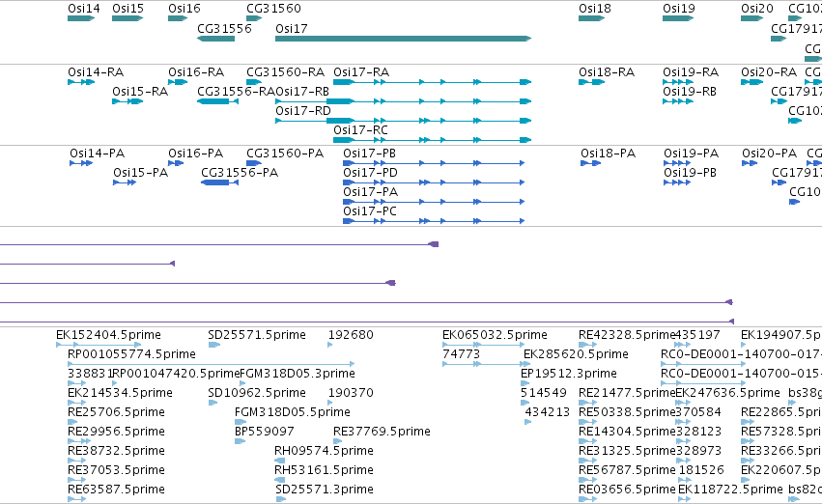Screen dimensions: 822x504
Task: Select the Osi19-PB protein label
Action: point(690,173)
